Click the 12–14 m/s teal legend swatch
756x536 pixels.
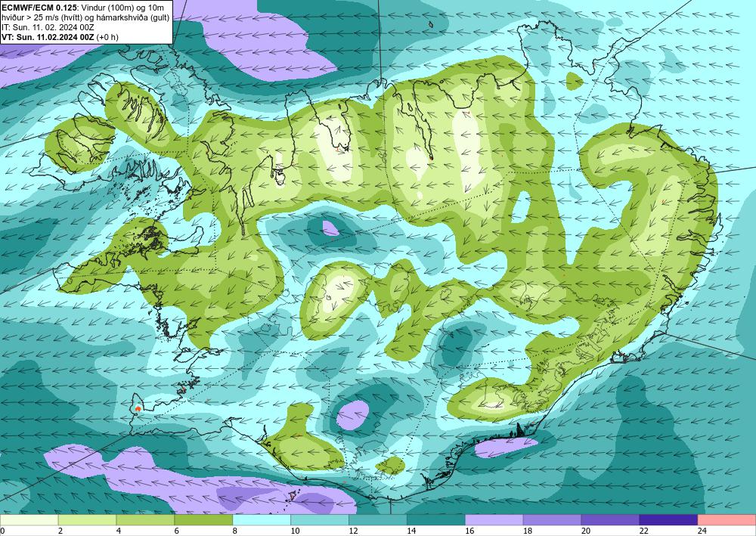click(378, 520)
